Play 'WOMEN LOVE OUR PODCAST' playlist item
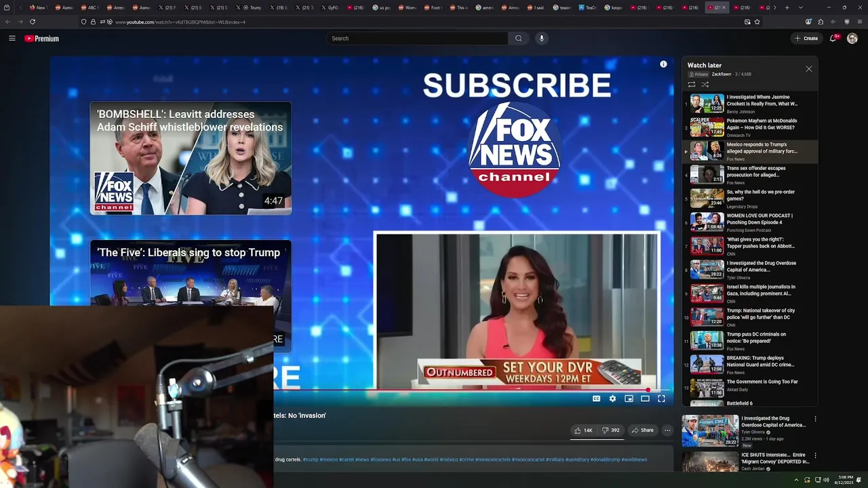 coord(749,222)
